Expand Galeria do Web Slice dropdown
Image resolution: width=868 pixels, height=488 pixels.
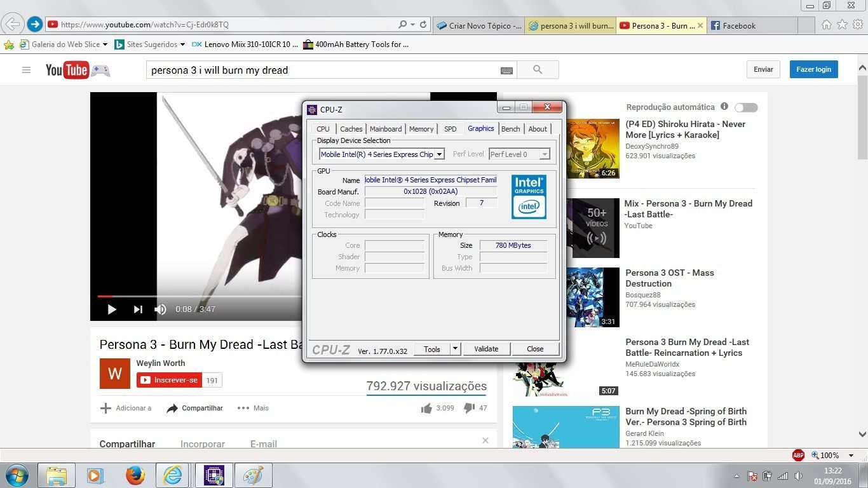pos(105,44)
